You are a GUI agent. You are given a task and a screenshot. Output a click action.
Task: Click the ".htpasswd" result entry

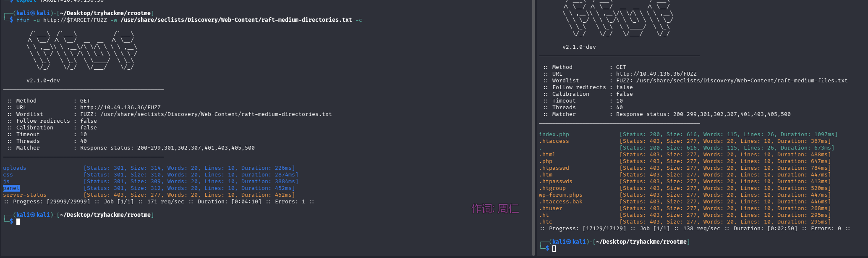554,168
